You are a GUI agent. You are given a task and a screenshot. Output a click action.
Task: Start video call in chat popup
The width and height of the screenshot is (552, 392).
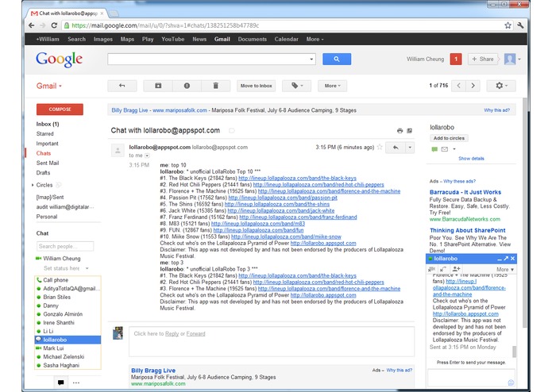click(431, 269)
